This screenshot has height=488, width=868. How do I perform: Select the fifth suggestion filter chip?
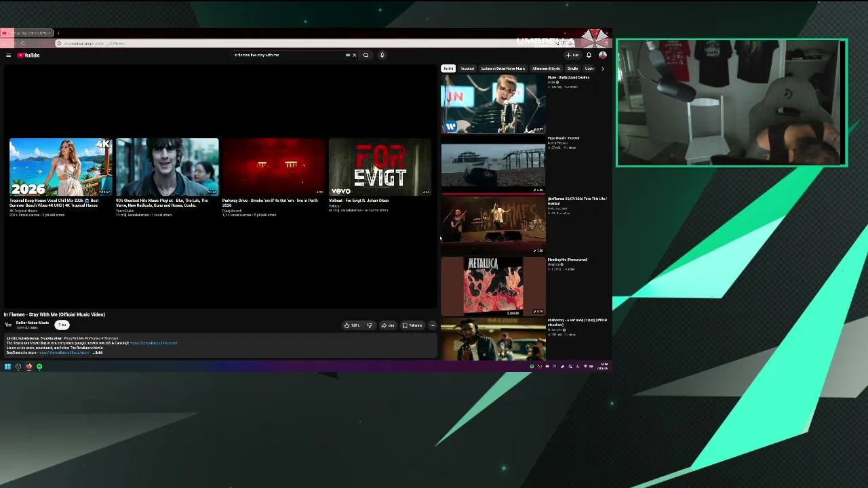click(572, 68)
